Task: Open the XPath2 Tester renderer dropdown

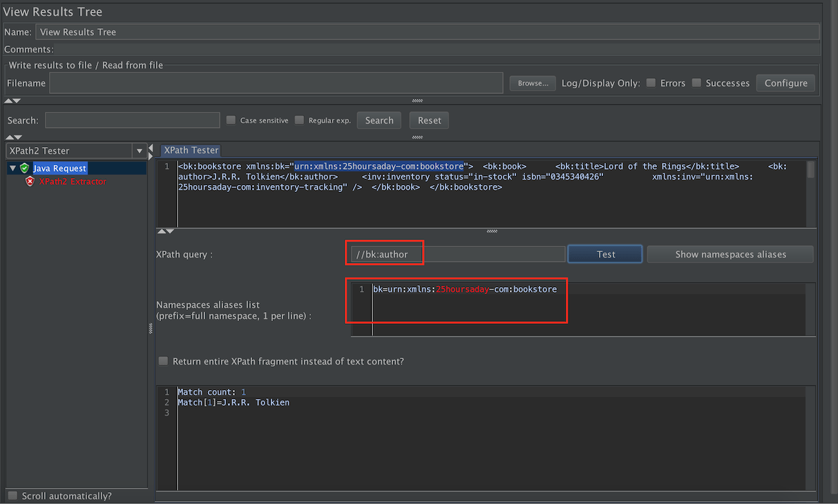Action: (x=140, y=151)
